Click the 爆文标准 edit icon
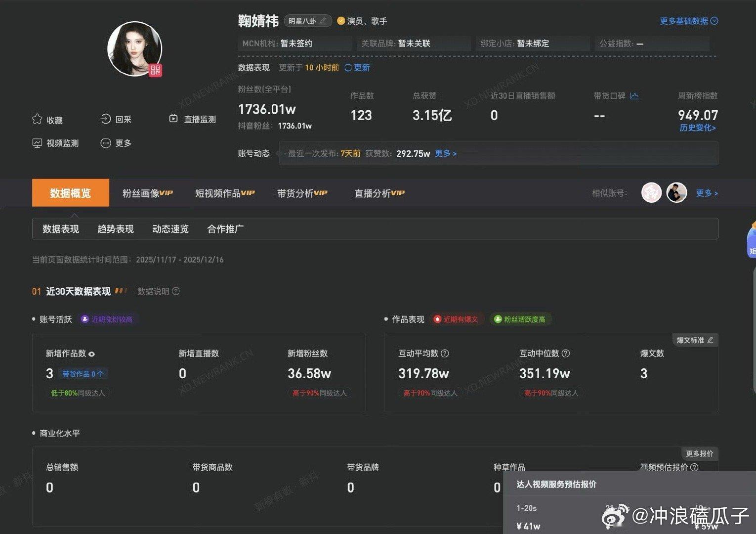The height and width of the screenshot is (534, 756). click(710, 340)
